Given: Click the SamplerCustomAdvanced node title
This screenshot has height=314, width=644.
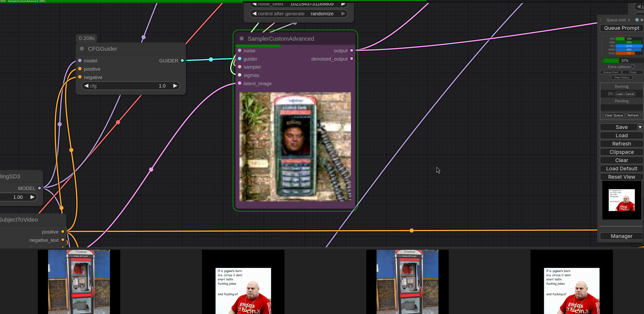Looking at the screenshot, I should tap(281, 39).
